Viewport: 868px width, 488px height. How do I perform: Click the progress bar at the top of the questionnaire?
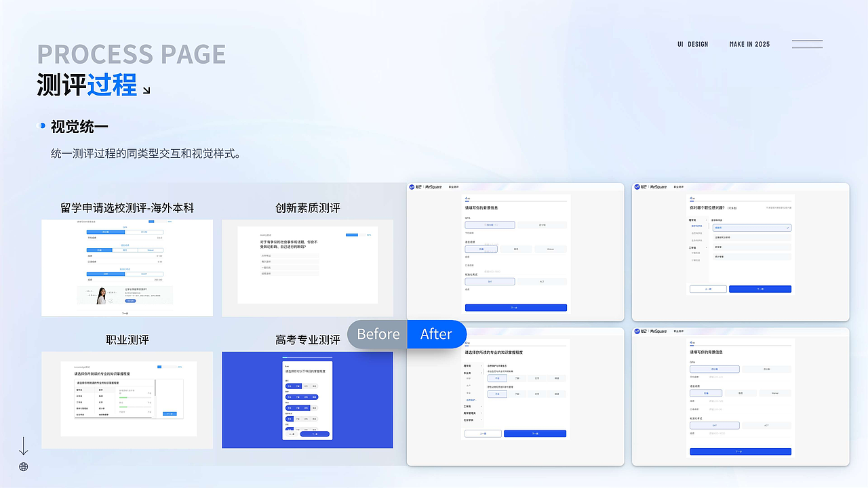tap(515, 201)
